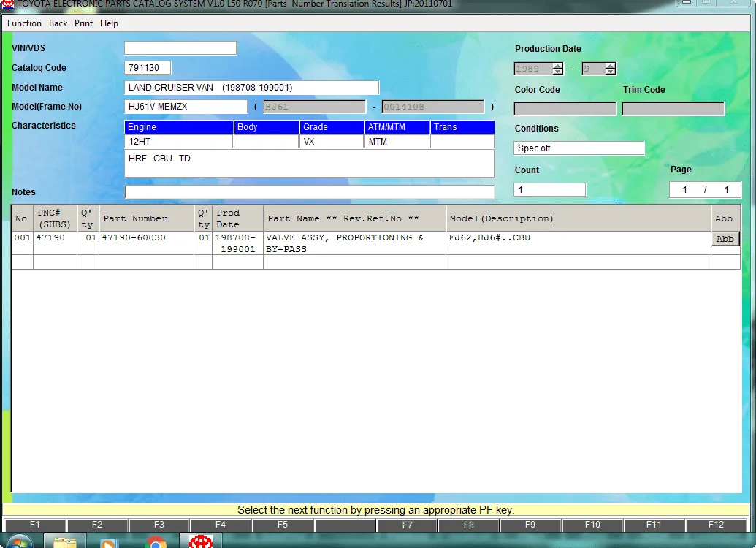This screenshot has width=756, height=548.
Task: Click the Trim Code field
Action: pos(673,109)
